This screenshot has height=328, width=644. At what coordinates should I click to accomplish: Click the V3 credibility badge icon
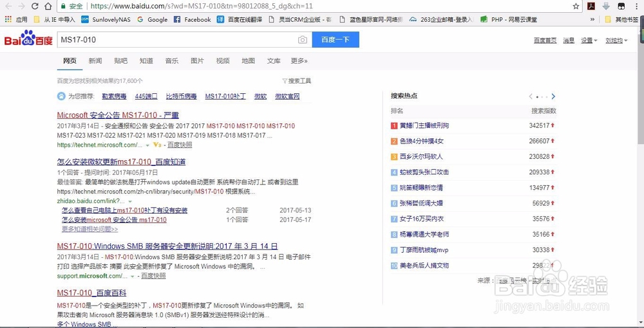pos(157,145)
